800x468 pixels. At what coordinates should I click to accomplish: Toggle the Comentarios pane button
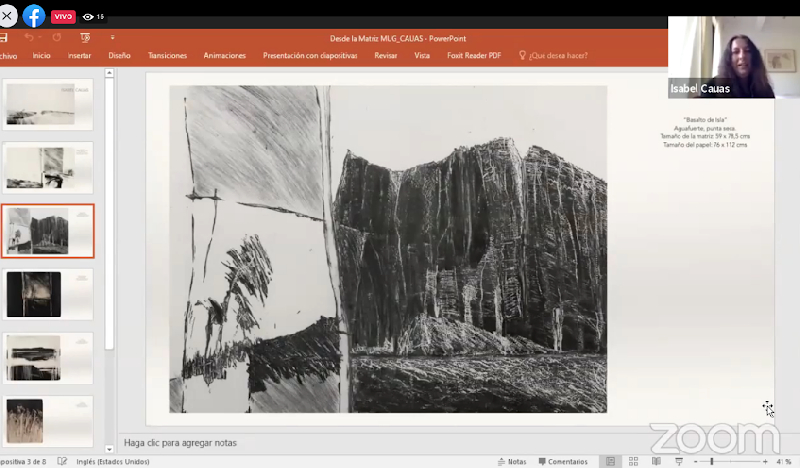pyautogui.click(x=563, y=461)
